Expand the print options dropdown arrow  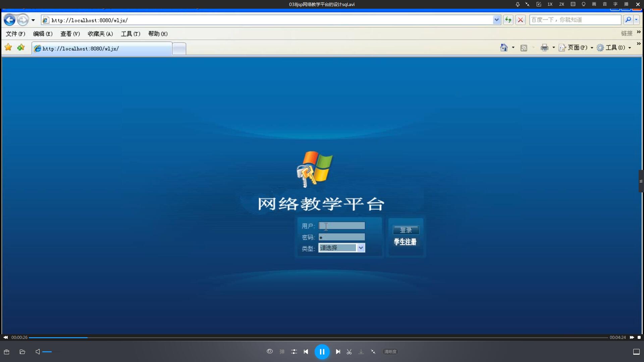pyautogui.click(x=554, y=48)
